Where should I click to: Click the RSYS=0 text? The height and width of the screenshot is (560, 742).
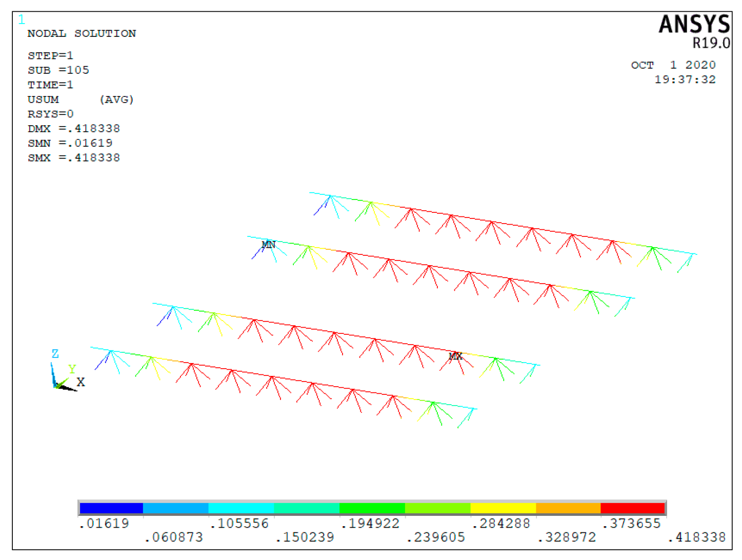[x=50, y=114]
